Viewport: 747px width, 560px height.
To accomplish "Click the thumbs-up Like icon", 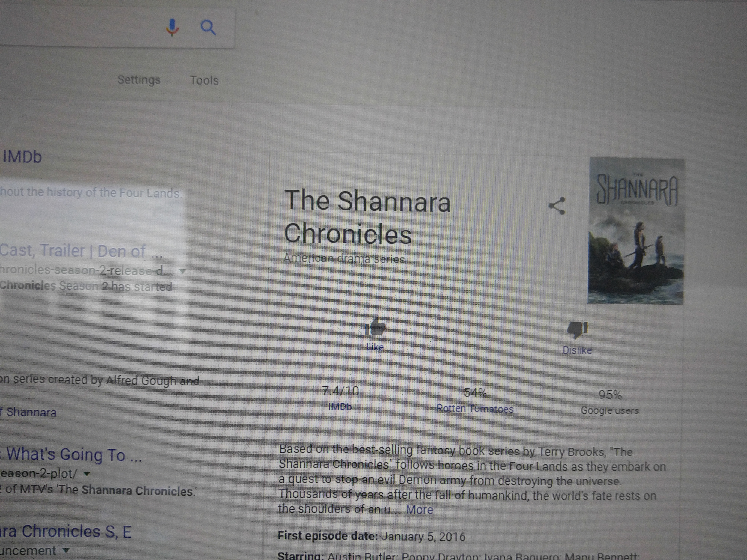I will click(375, 326).
